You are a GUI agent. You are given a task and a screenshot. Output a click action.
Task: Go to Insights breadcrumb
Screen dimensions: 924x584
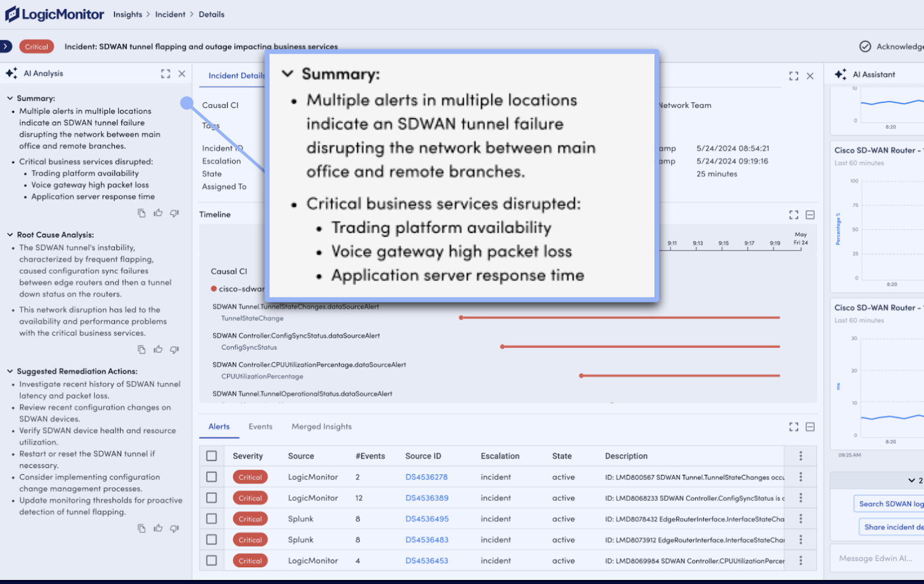tap(128, 14)
